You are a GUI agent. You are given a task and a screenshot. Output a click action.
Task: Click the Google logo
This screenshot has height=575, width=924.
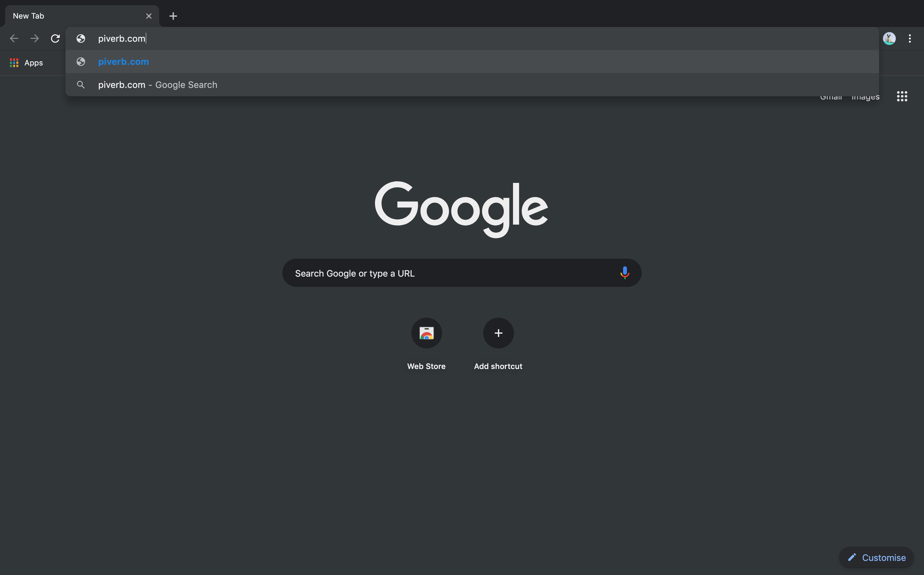(x=461, y=209)
